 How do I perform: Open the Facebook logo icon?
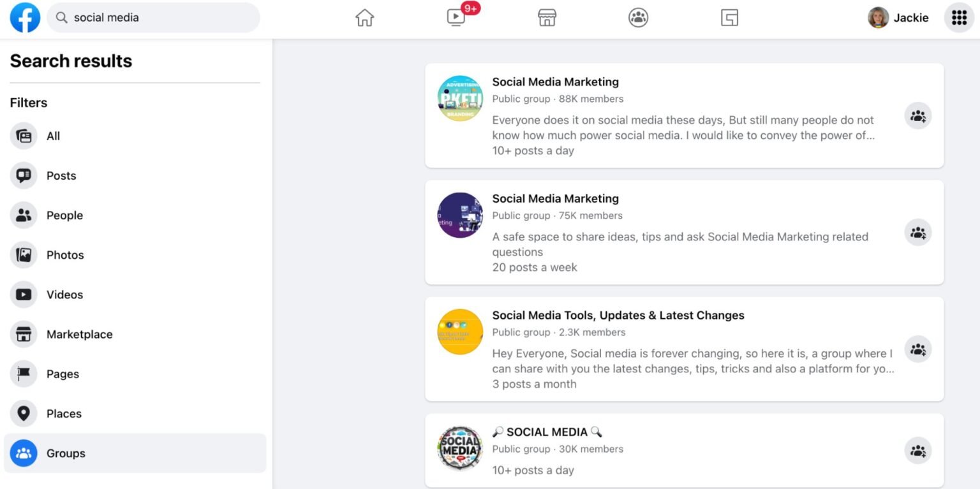(25, 18)
